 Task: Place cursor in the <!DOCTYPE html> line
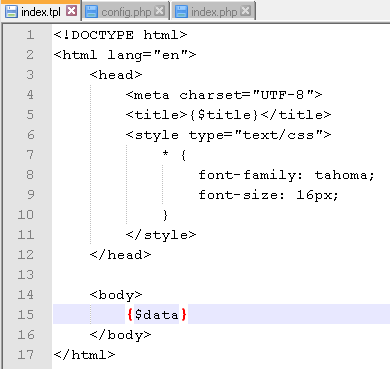tap(121, 35)
